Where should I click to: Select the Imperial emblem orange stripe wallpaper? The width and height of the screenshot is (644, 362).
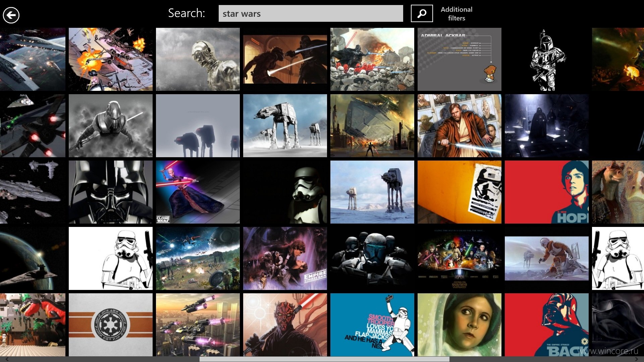coord(110,325)
